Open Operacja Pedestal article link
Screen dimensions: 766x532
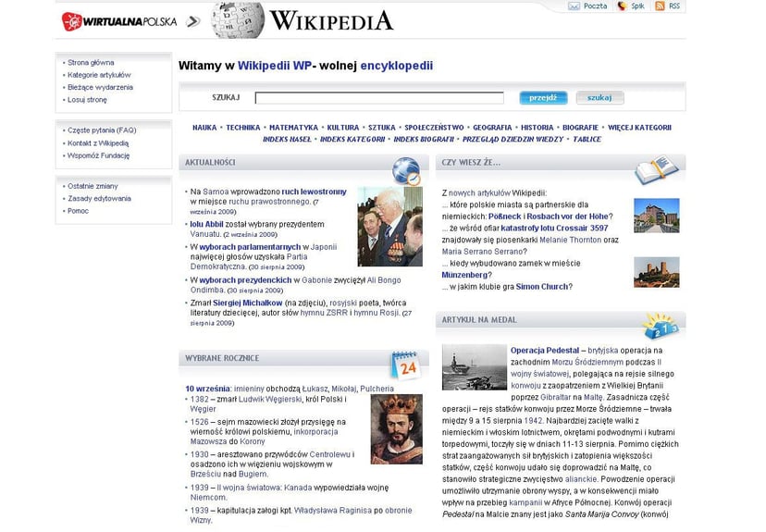pos(545,351)
